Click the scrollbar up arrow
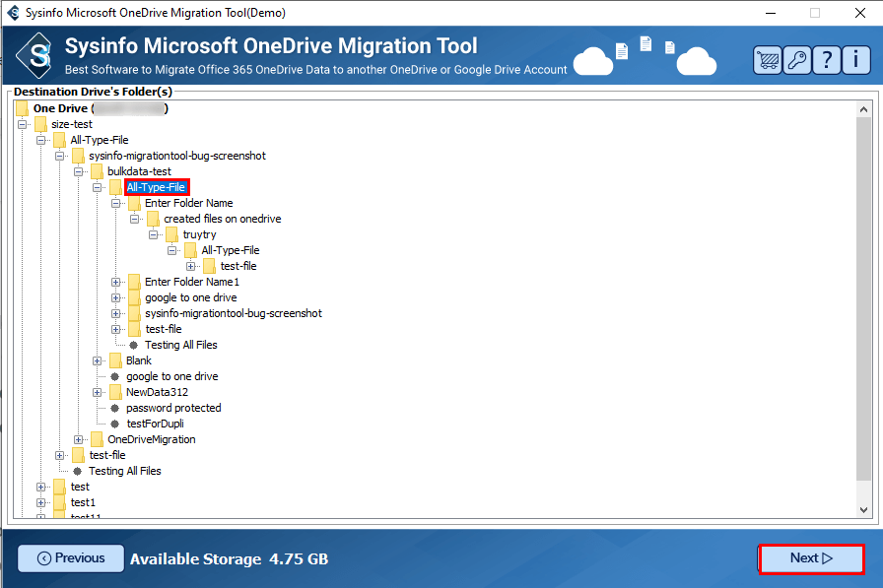This screenshot has height=588, width=883. pyautogui.click(x=863, y=108)
